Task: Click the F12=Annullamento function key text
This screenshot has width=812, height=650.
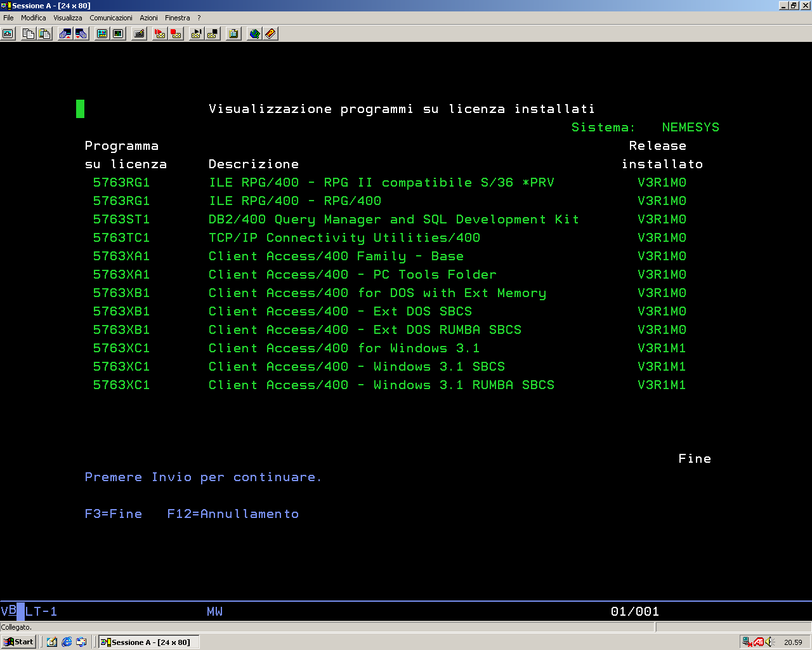Action: click(x=233, y=514)
